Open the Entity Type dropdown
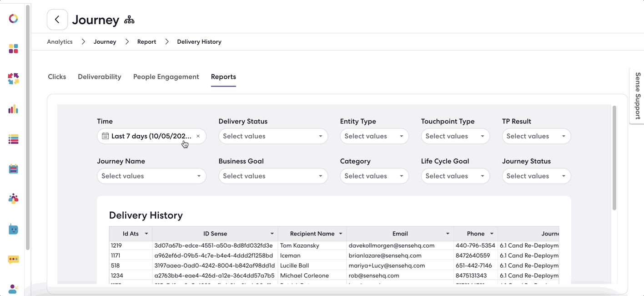Viewport: 644px width, 296px height. pos(374,136)
